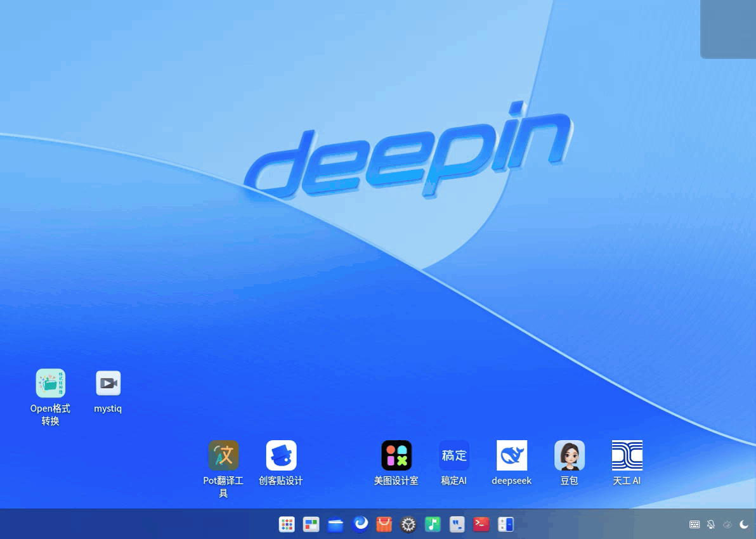The image size is (756, 539).
Task: Launch the blue swirl browser from the dock
Action: pyautogui.click(x=360, y=524)
